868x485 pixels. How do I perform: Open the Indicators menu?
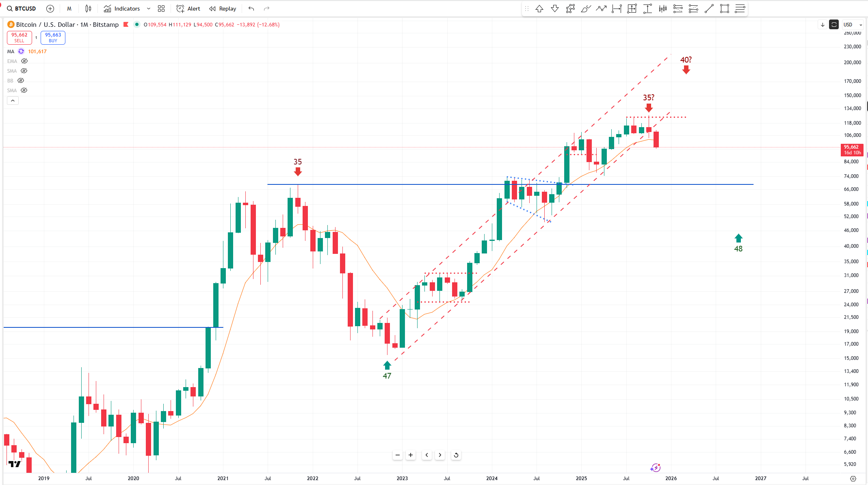122,9
